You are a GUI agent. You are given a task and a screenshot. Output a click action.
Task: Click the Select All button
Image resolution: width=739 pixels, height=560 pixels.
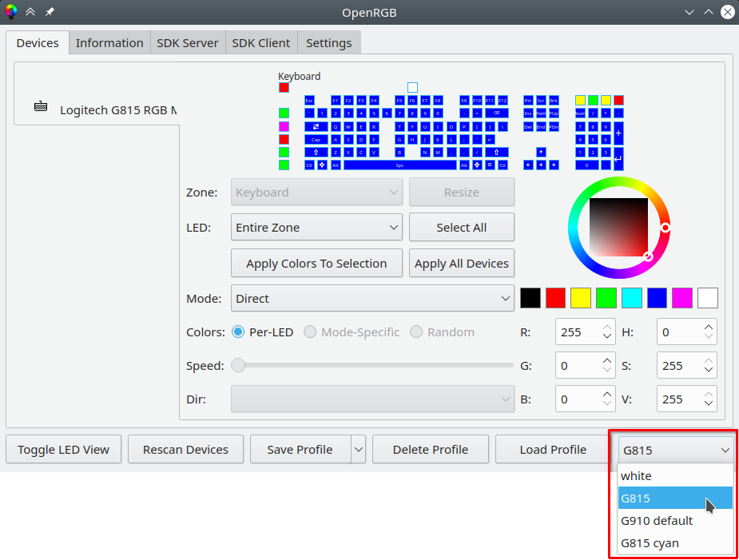(x=462, y=227)
